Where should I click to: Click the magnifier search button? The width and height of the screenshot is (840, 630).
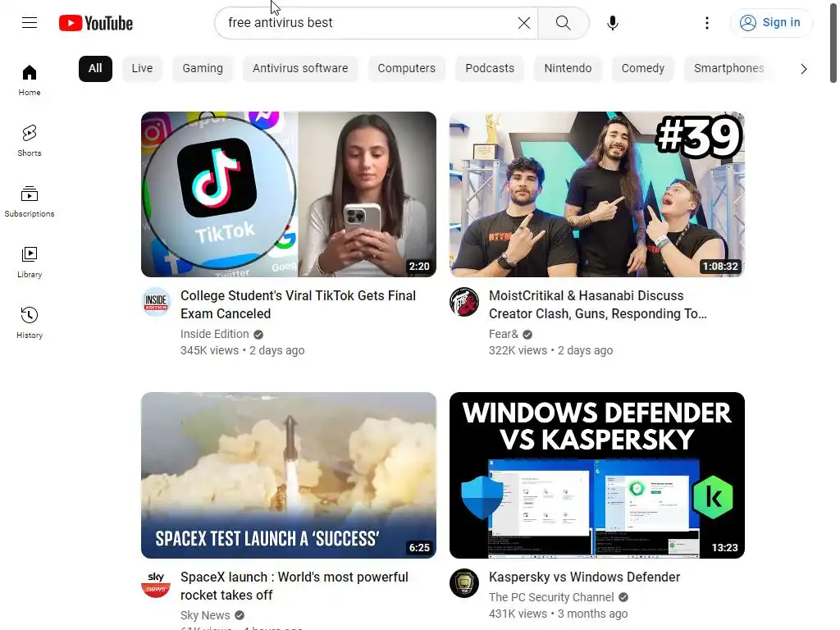(x=563, y=22)
